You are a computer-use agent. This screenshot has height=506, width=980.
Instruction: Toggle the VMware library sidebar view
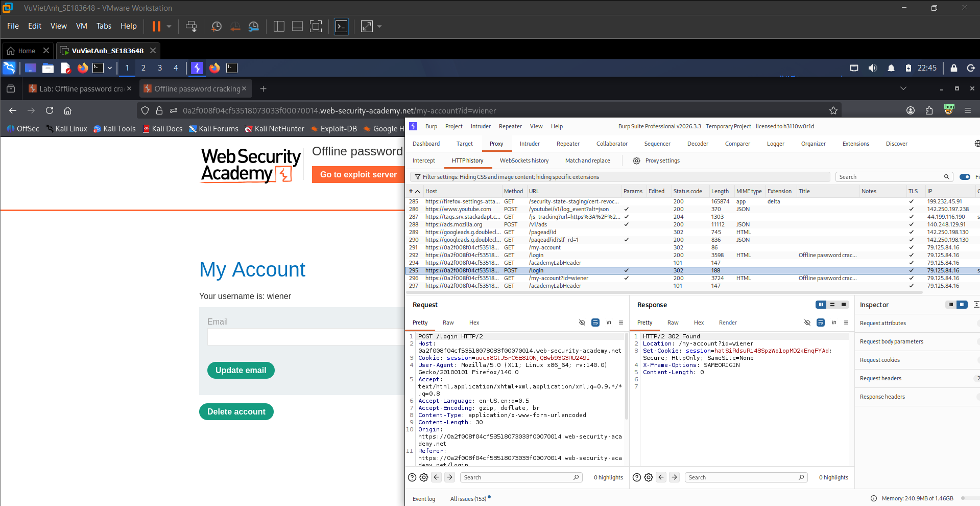(x=279, y=26)
